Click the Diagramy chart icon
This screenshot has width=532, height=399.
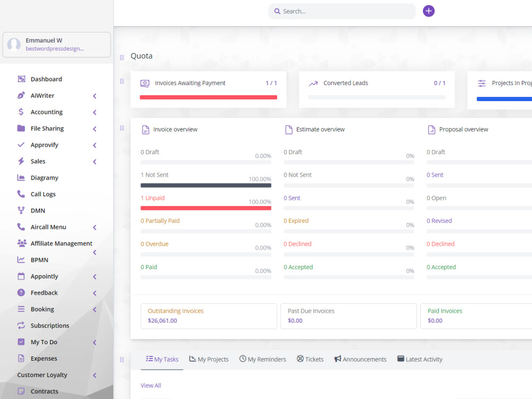pos(21,178)
